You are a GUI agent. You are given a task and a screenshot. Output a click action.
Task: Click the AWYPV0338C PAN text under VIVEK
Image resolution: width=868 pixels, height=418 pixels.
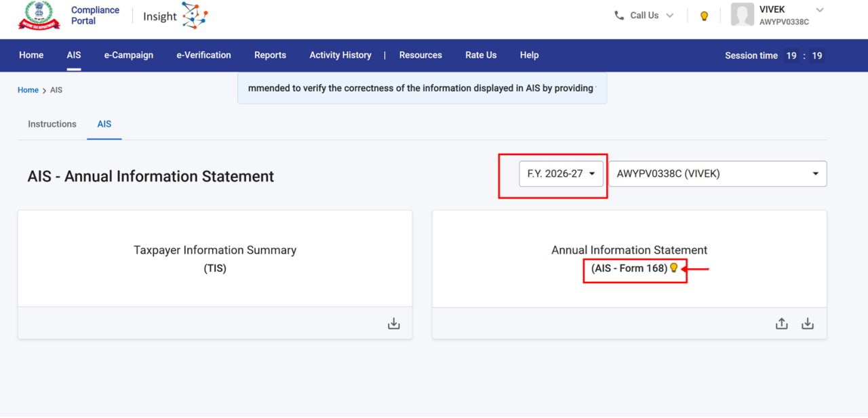(x=784, y=22)
